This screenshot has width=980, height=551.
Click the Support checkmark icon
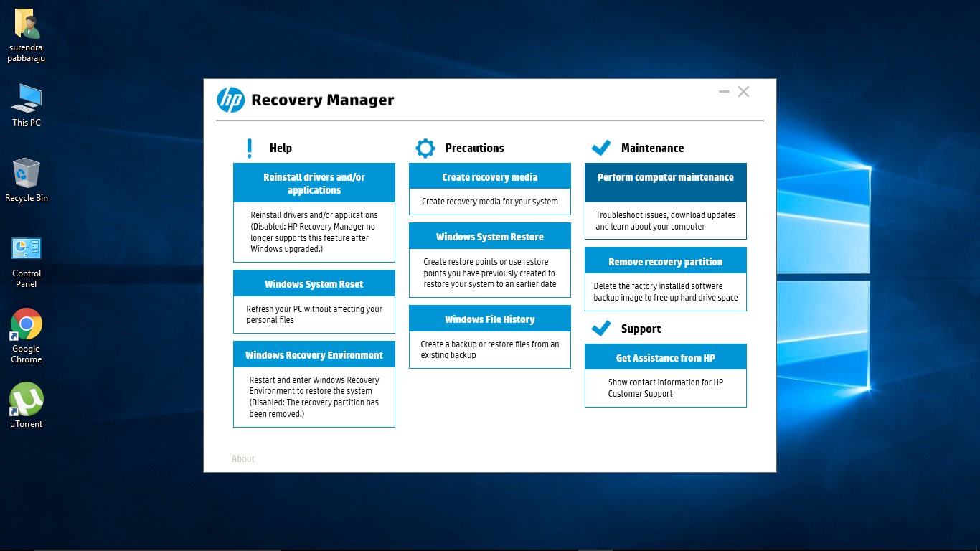[x=600, y=329]
